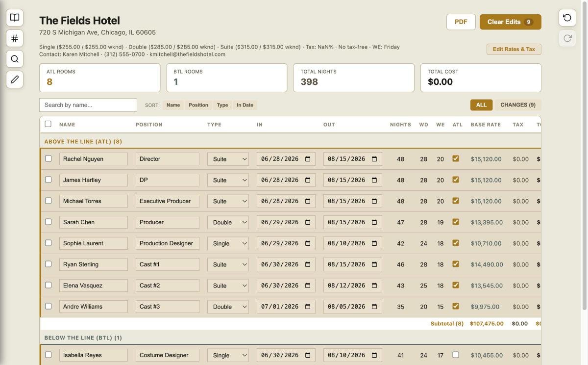Open Edit Rates & Tax
The height and width of the screenshot is (365, 588).
click(514, 49)
